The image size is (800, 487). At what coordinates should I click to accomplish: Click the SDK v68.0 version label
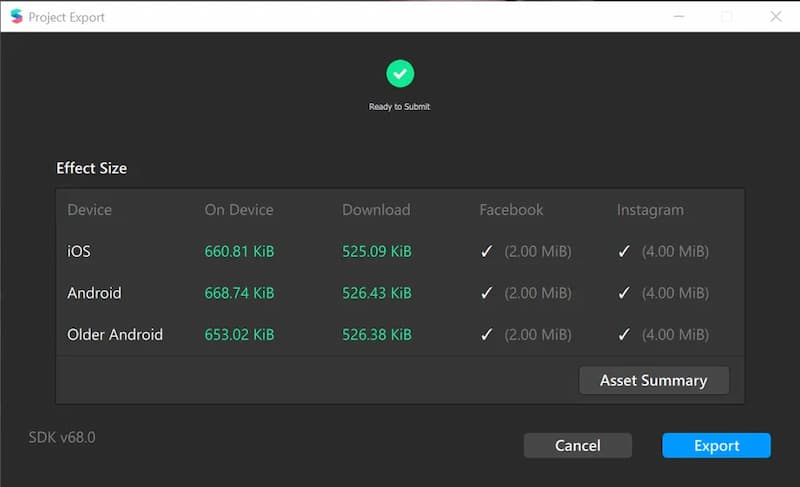click(x=62, y=438)
